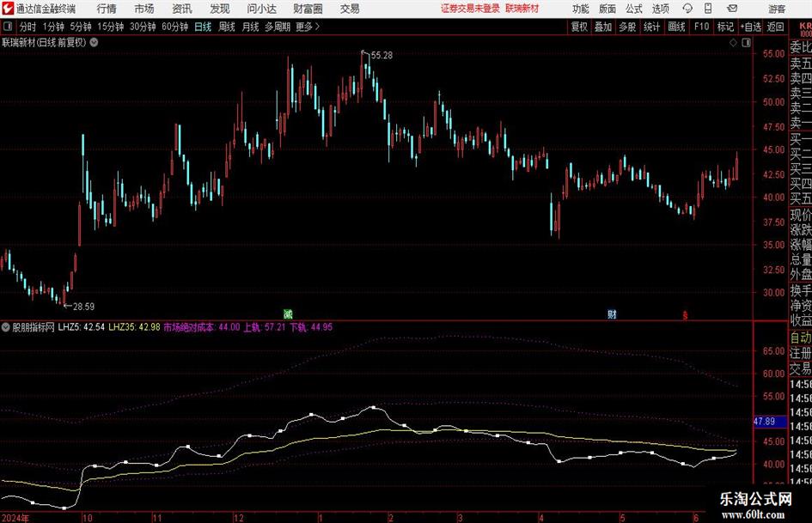Open indicator menu circle beside 股朋指标网
This screenshot has height=523, width=812.
tap(6, 327)
